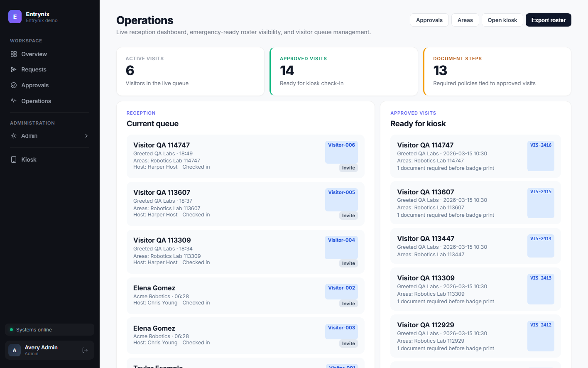Open Approvals via the checkmark icon
The height and width of the screenshot is (368, 588).
(14, 85)
